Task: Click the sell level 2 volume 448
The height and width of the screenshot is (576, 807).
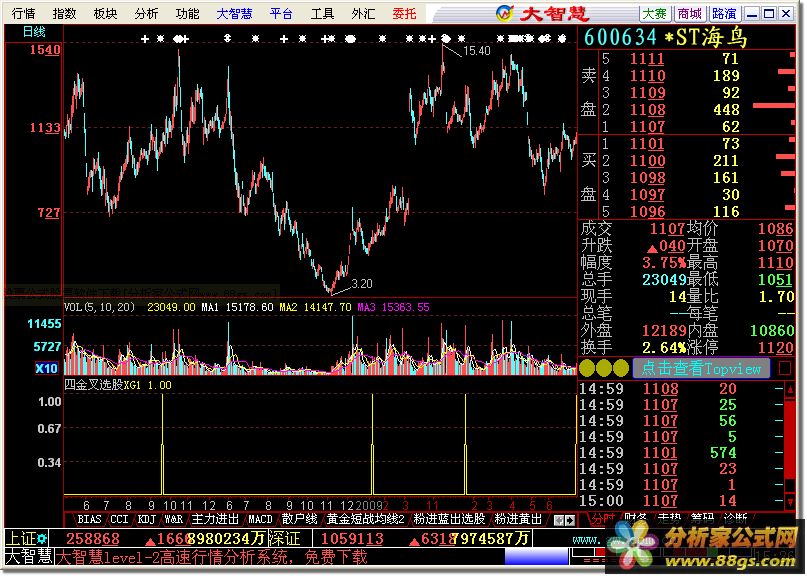Action: tap(726, 110)
